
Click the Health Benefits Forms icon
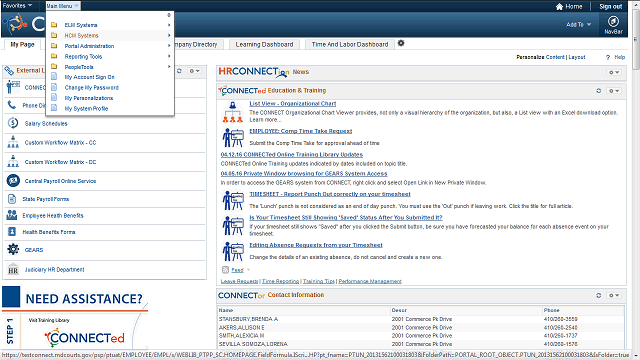(12, 232)
